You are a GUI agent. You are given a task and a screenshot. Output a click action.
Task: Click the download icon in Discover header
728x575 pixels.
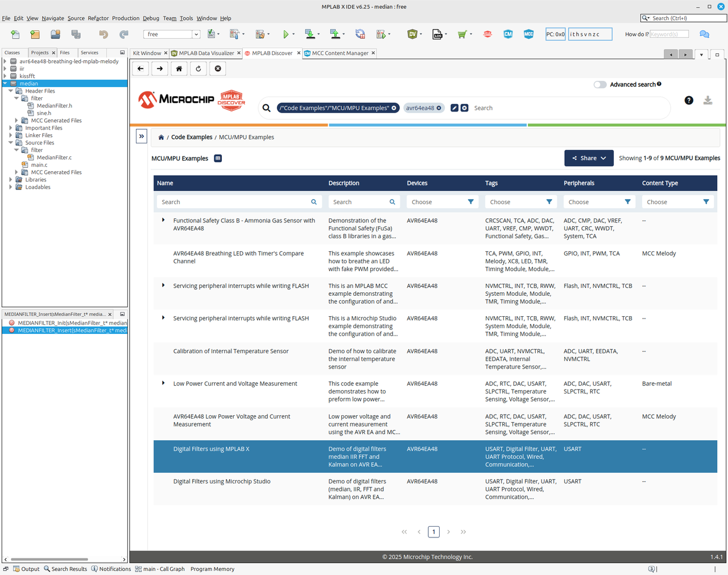[x=708, y=101]
